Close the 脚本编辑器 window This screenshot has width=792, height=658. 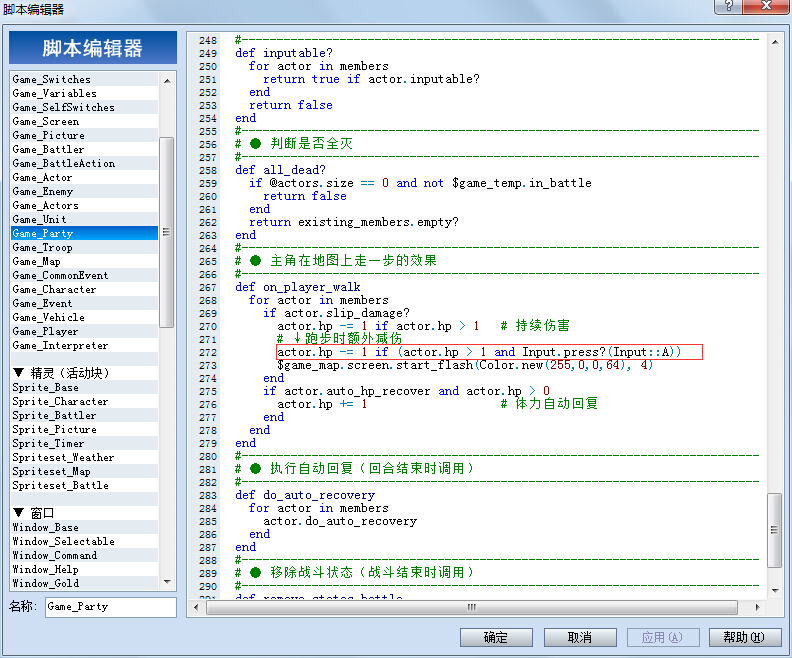click(766, 6)
